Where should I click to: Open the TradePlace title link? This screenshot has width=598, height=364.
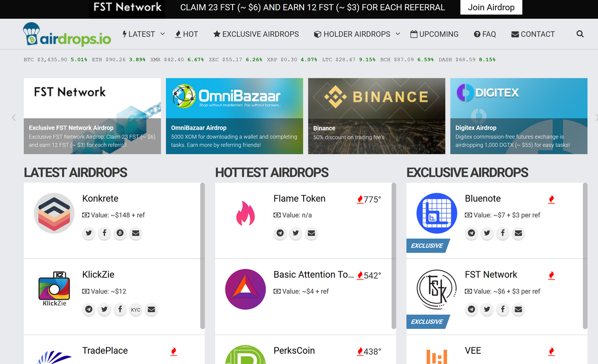click(105, 350)
